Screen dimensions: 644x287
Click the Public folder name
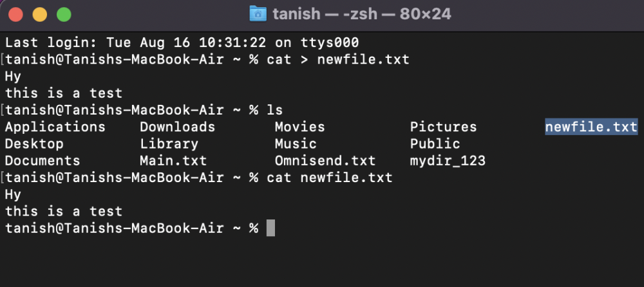click(435, 143)
